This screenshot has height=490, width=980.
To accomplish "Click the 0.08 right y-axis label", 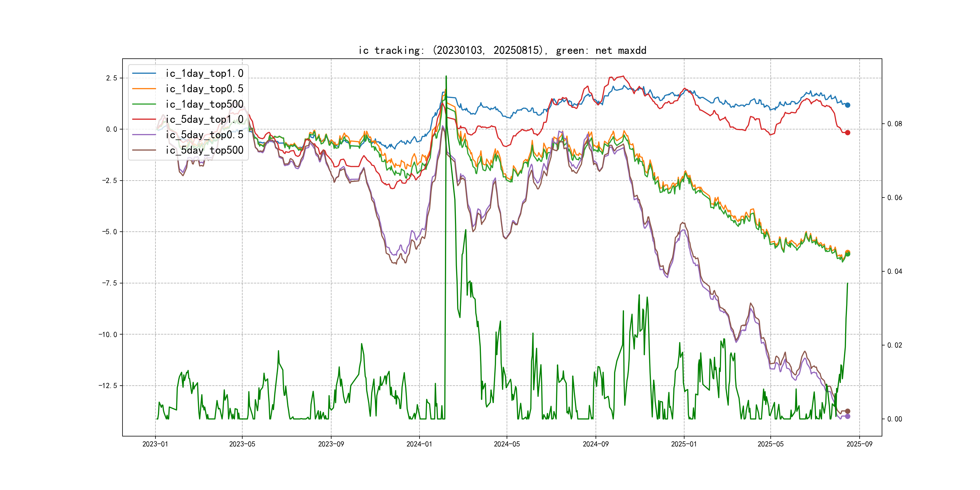I will (894, 124).
